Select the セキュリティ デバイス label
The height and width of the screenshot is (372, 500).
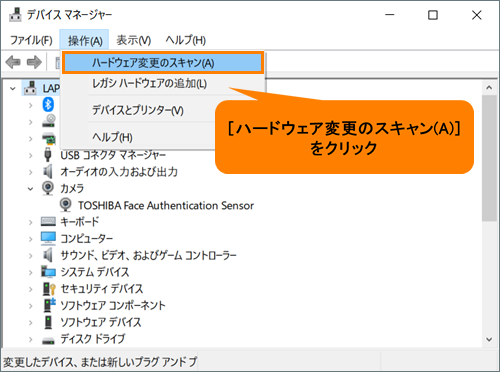pyautogui.click(x=102, y=289)
